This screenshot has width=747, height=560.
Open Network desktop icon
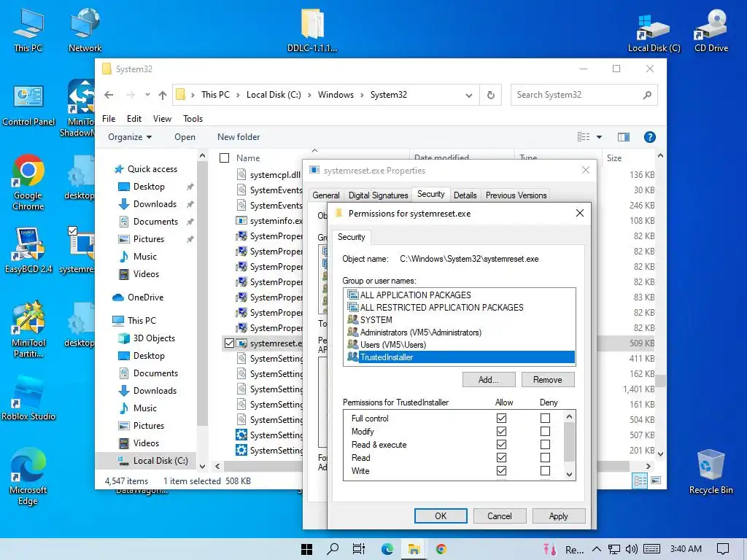85,29
